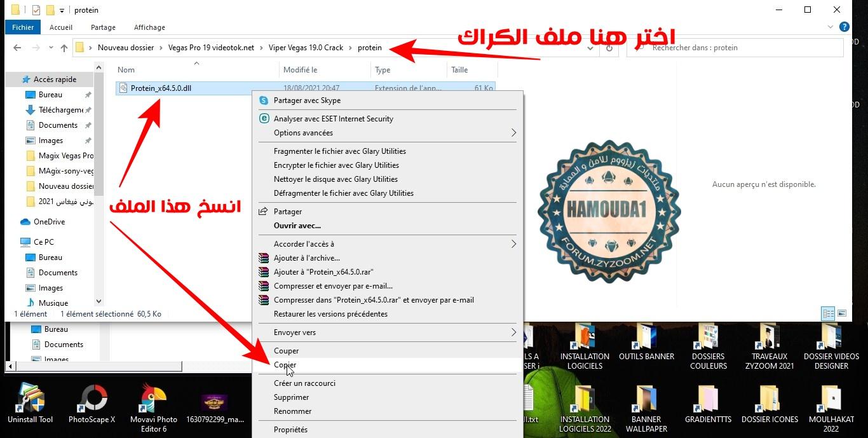This screenshot has width=868, height=438.
Task: Select the 1630792299_ma desktop file
Action: coord(215,407)
